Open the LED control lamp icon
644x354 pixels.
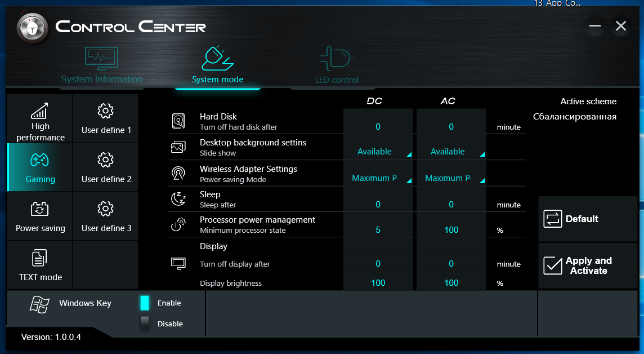pyautogui.click(x=337, y=59)
